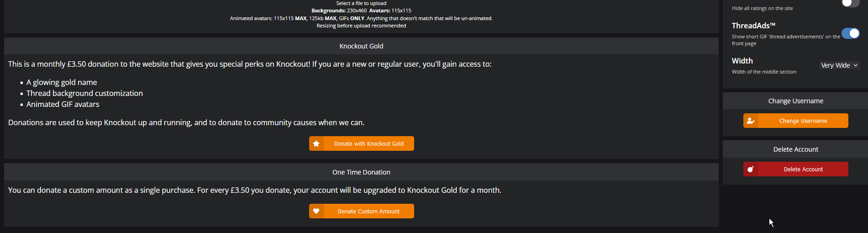The image size is (868, 233).
Task: Click the ThreadAds setting title
Action: [753, 26]
